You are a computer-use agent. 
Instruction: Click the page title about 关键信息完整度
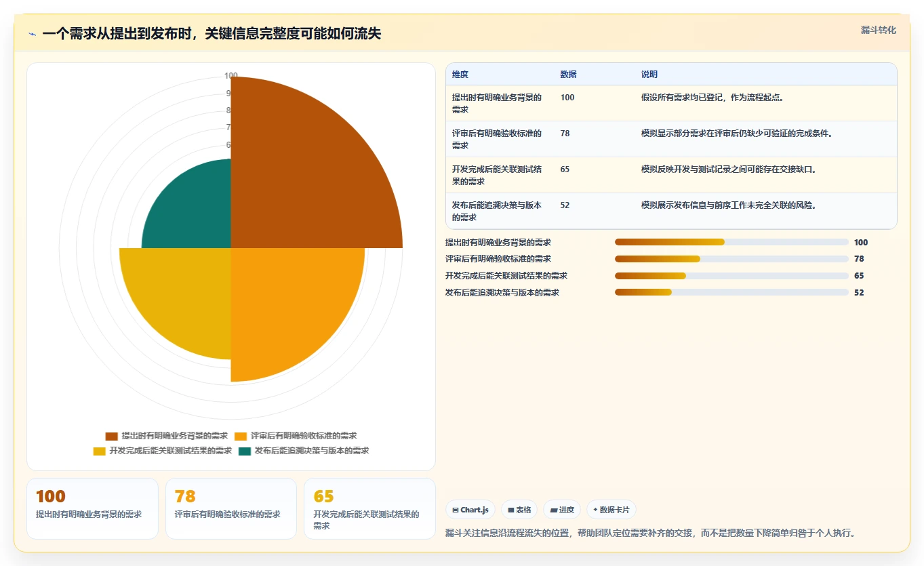212,34
